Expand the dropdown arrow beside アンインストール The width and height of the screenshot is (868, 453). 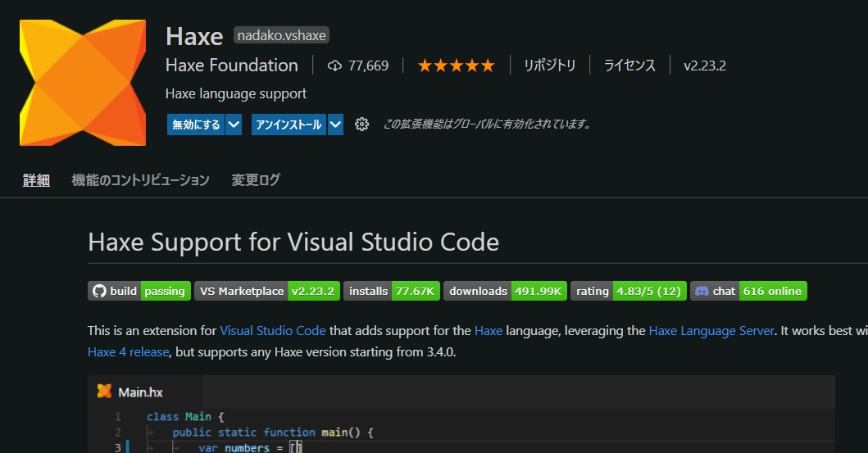pyautogui.click(x=335, y=125)
